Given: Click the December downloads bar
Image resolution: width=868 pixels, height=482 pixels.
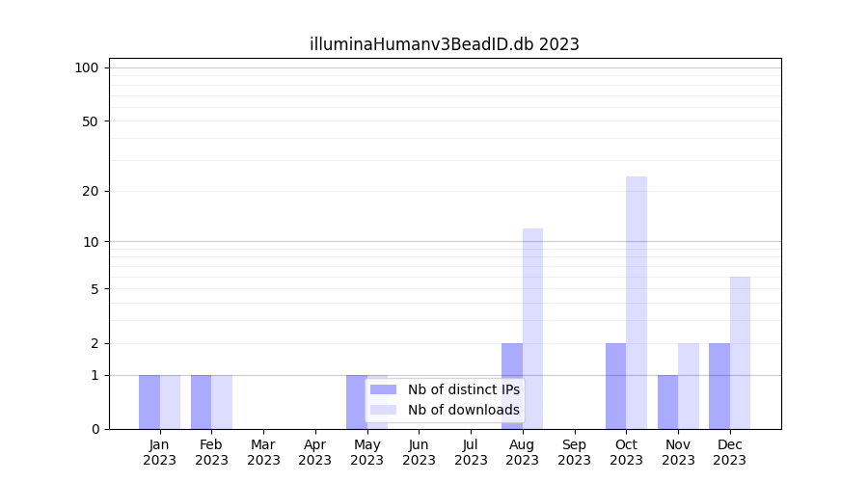Looking at the screenshot, I should (x=740, y=352).
